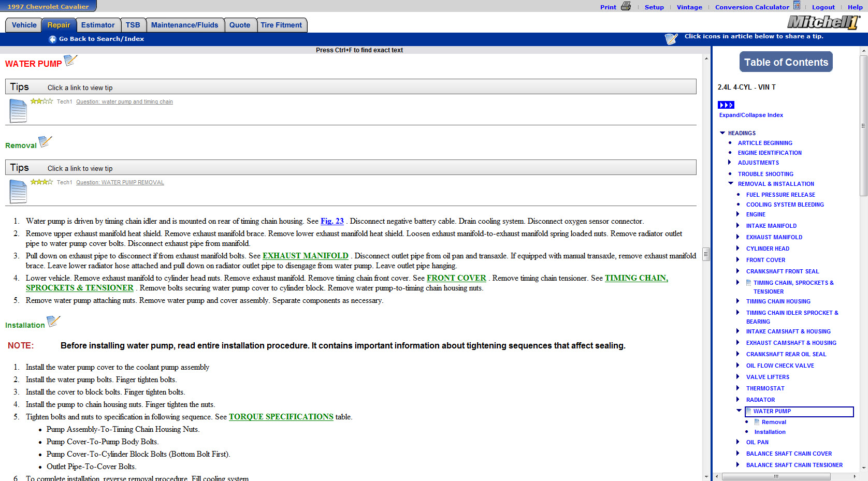Click the tip pencil icon beside Removal heading
868x481 pixels.
[46, 141]
